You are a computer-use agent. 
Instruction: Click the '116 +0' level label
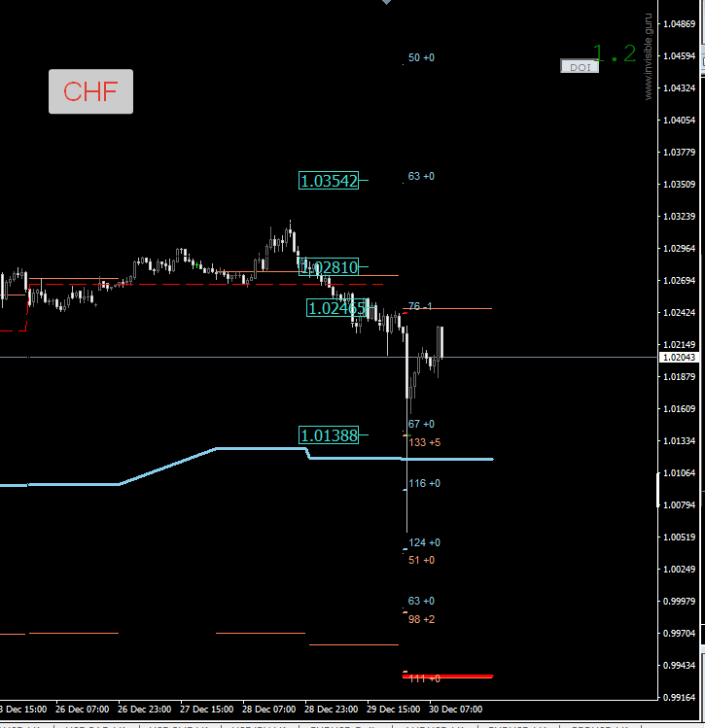[425, 483]
